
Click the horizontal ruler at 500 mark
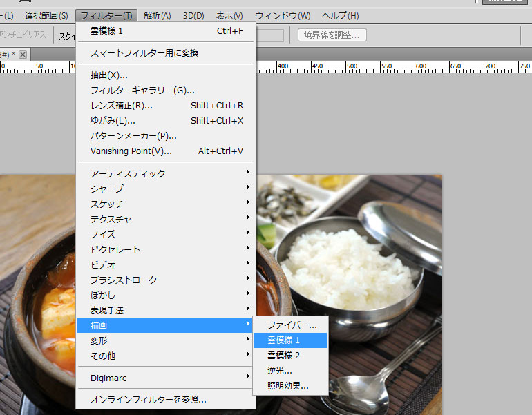pyautogui.click(x=352, y=66)
